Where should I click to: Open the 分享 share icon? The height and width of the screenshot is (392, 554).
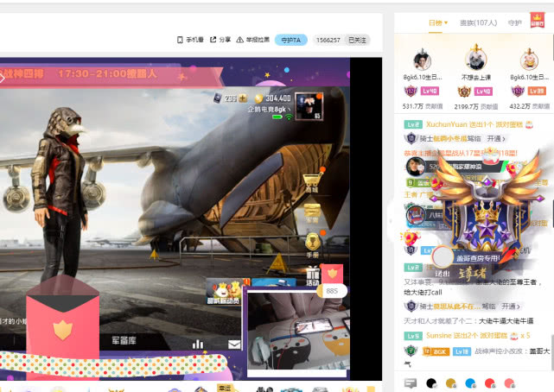pos(213,40)
